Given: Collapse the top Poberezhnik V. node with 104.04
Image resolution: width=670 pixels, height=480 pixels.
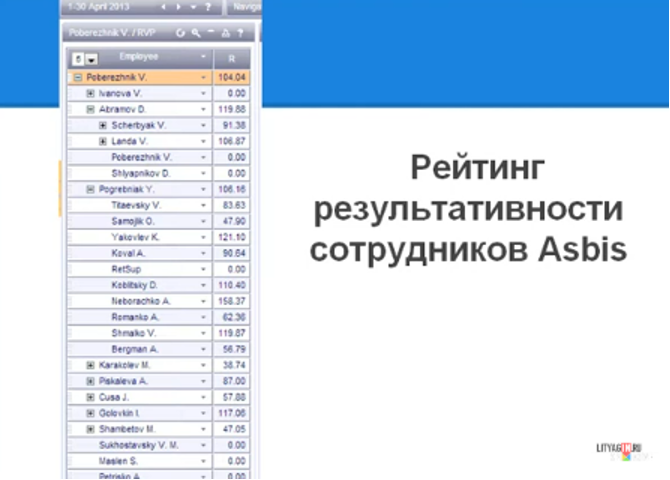Looking at the screenshot, I should point(78,77).
